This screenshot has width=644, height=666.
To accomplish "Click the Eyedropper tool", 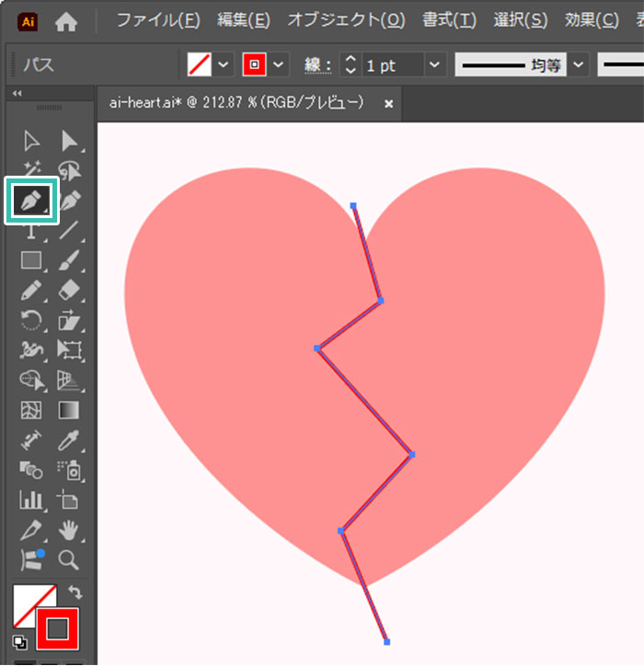I will click(x=69, y=441).
